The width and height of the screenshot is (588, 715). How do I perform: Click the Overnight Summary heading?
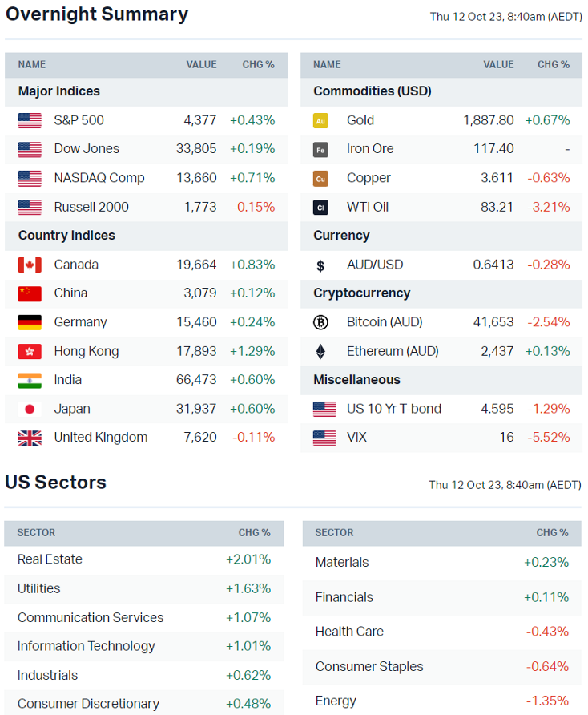click(96, 14)
